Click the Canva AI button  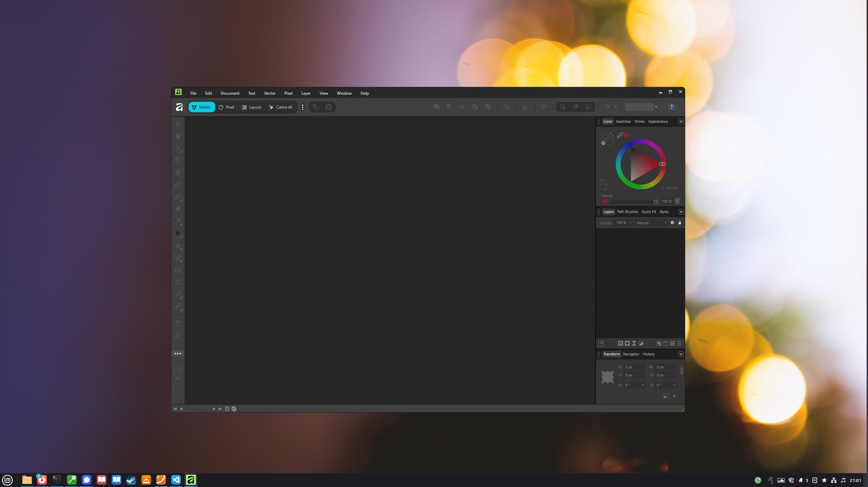tap(280, 107)
